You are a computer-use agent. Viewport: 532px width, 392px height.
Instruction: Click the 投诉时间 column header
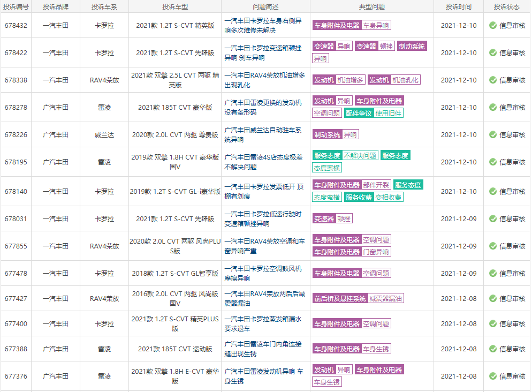459,7
